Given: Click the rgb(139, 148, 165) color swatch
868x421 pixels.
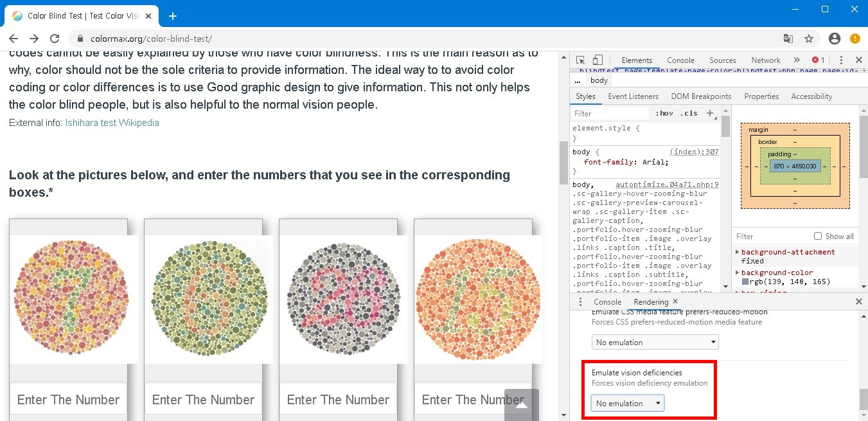Looking at the screenshot, I should (745, 282).
